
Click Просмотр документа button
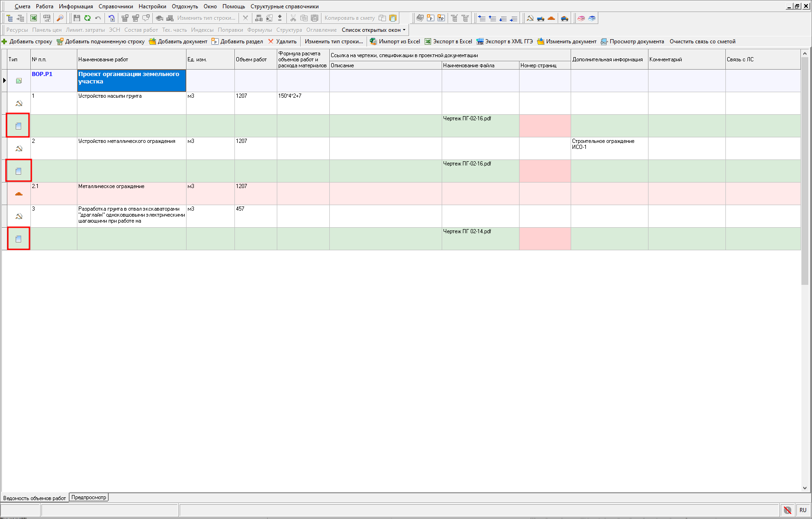(x=632, y=41)
